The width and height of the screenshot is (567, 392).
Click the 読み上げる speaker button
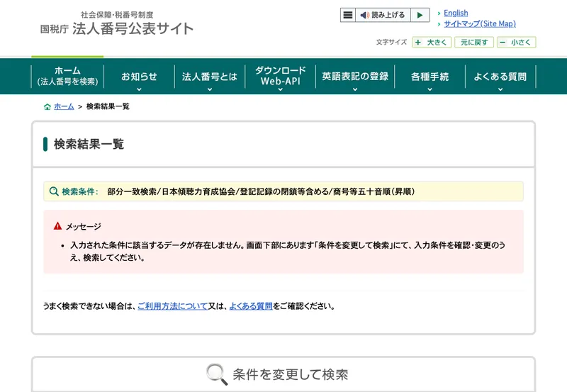pyautogui.click(x=383, y=15)
